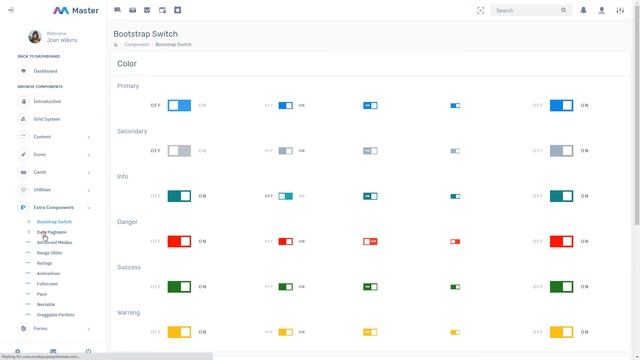The width and height of the screenshot is (640, 360).
Task: Toggle the mini-sized Info teal switch
Action: tap(455, 196)
